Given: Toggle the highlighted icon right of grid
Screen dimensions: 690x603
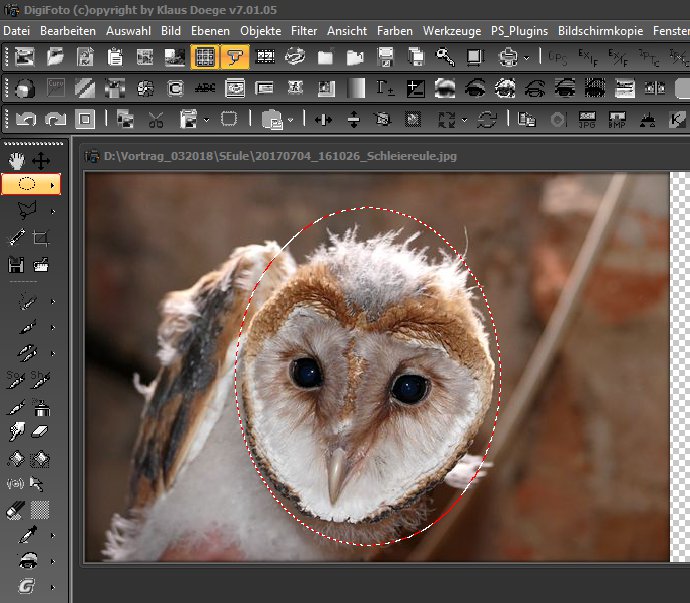Looking at the screenshot, I should click(236, 56).
